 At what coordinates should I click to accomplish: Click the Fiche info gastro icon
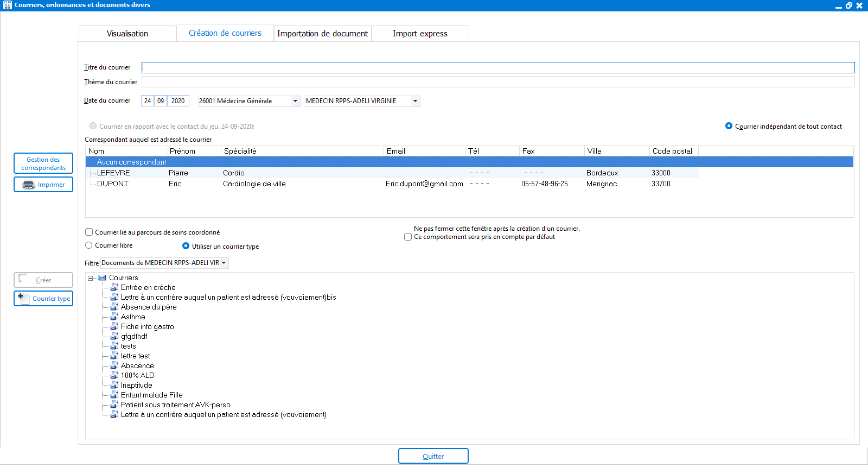click(x=114, y=327)
